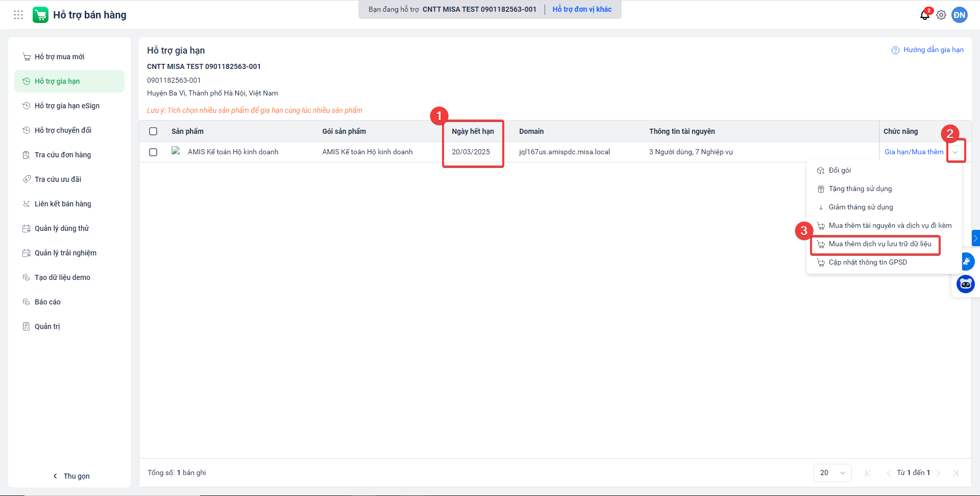The image size is (980, 496).
Task: Click the AMIS Kế toán product image icon
Action: pos(176,151)
